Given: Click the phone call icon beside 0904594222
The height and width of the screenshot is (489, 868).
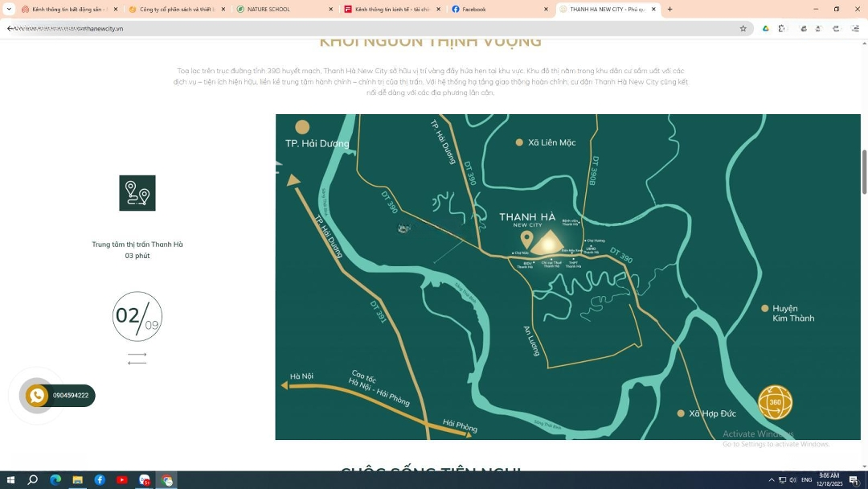Looking at the screenshot, I should (x=37, y=396).
